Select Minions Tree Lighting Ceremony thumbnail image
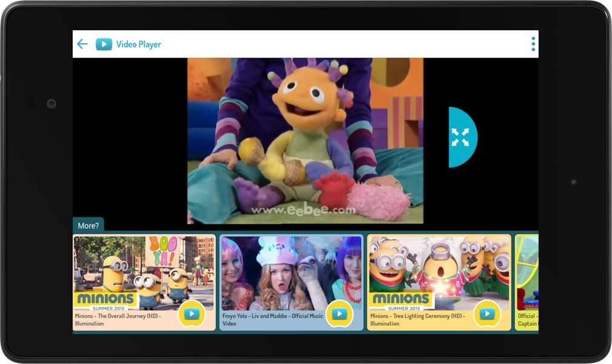This screenshot has height=364, width=612. (x=439, y=274)
